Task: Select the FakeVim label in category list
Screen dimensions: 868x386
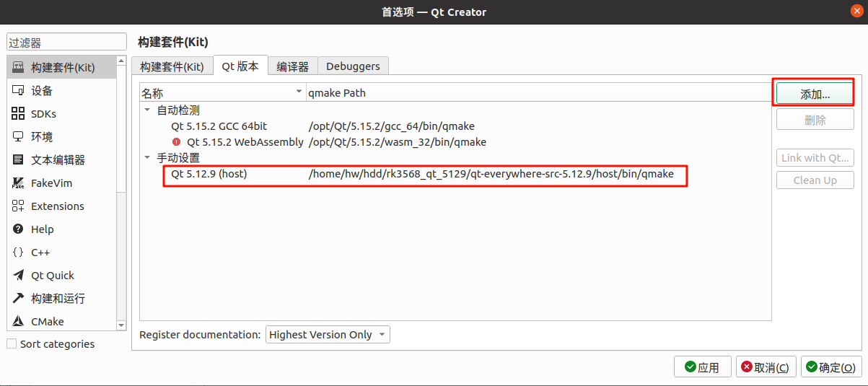Action: (51, 183)
